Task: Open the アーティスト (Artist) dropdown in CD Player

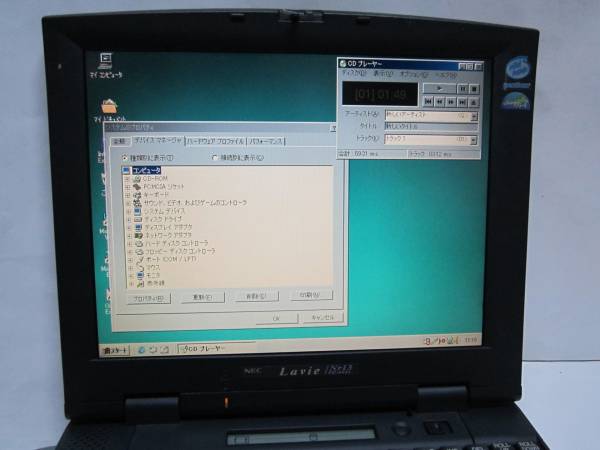Action: point(474,116)
